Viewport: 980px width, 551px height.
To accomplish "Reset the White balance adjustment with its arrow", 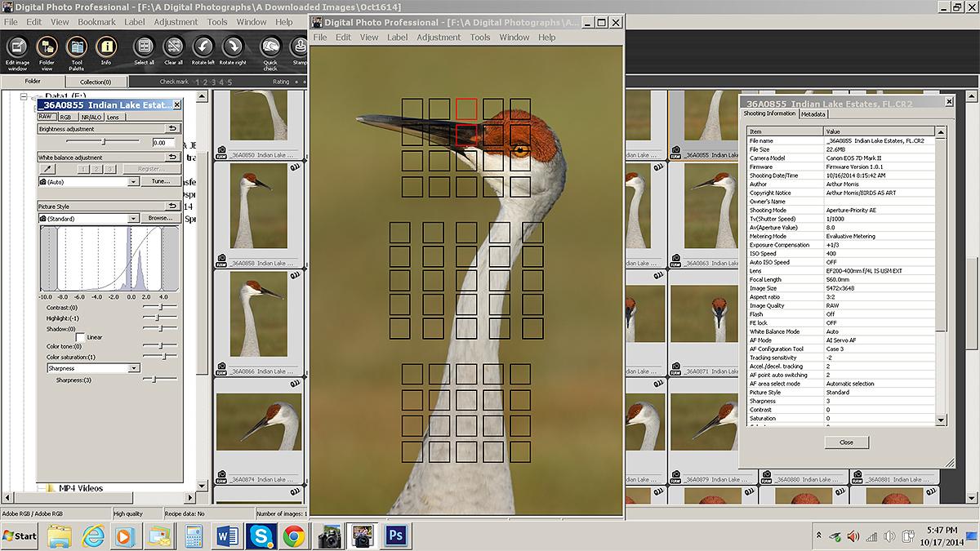I will pos(172,157).
